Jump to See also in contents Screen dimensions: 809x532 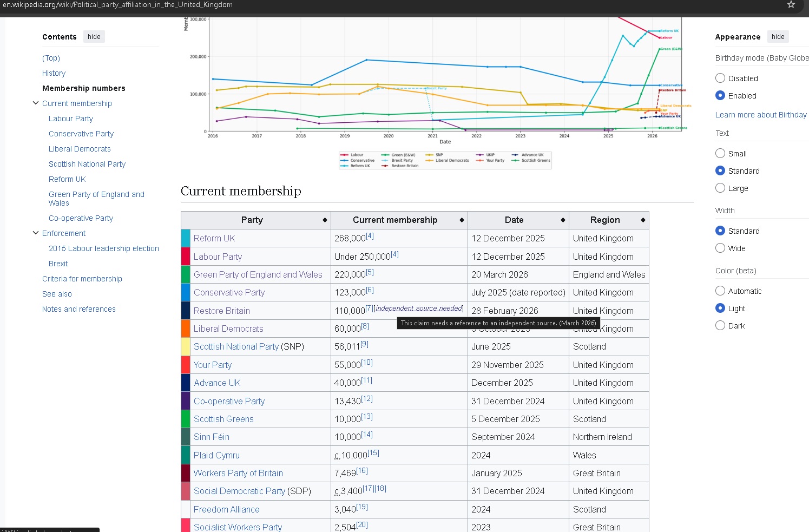57,294
